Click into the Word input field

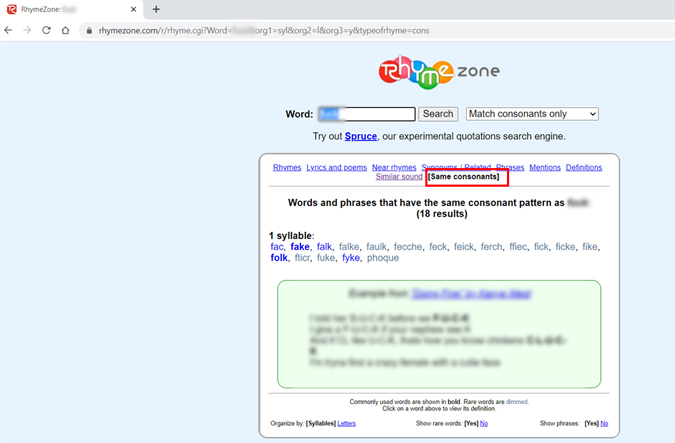pyautogui.click(x=367, y=114)
